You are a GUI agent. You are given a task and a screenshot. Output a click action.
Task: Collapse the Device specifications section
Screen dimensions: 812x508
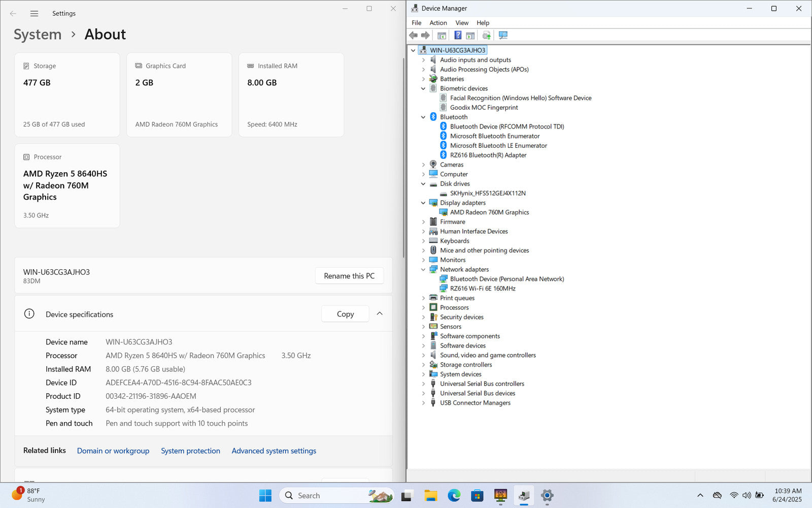click(x=380, y=314)
